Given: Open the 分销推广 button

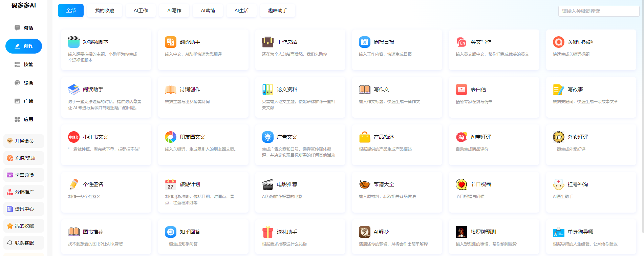Looking at the screenshot, I should point(24,192).
